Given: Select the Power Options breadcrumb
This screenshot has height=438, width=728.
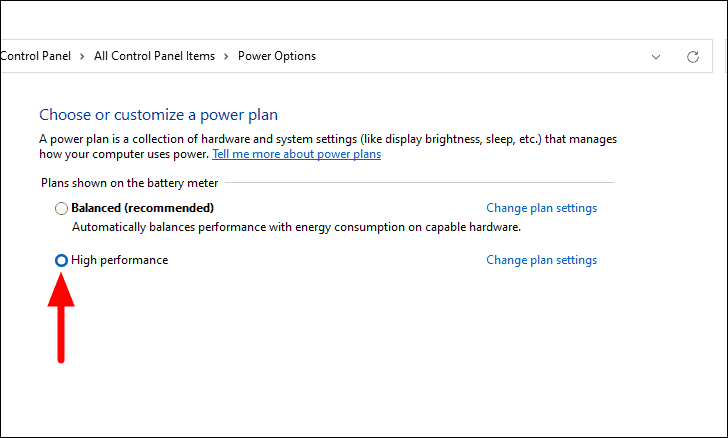Looking at the screenshot, I should click(x=277, y=56).
